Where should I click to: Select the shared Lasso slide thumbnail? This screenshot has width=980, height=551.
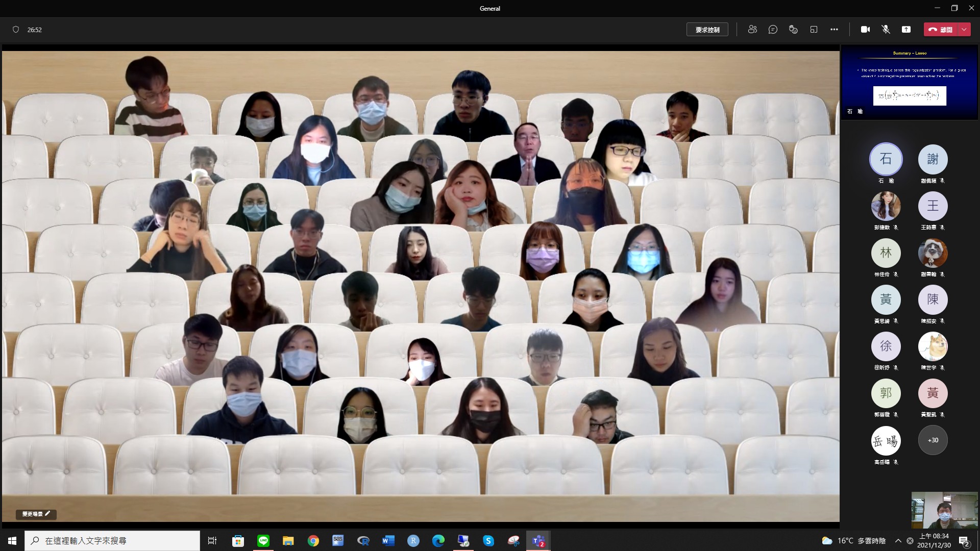909,83
